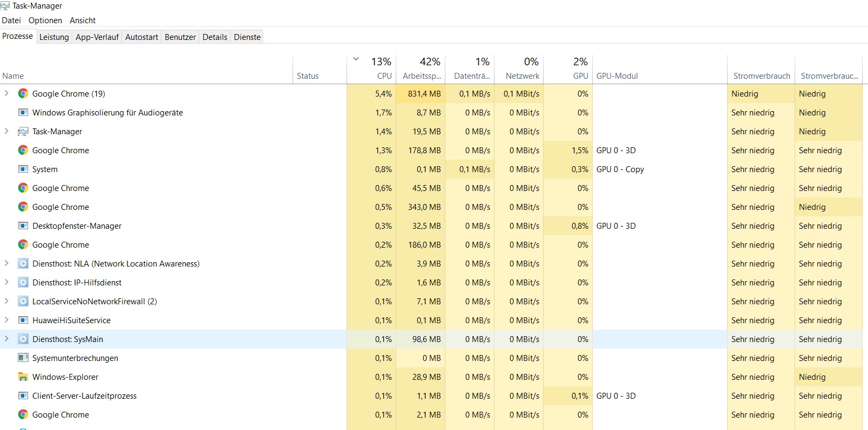Image resolution: width=868 pixels, height=430 pixels.
Task: Expand the Google Chrome (19) process group
Action: [6, 93]
